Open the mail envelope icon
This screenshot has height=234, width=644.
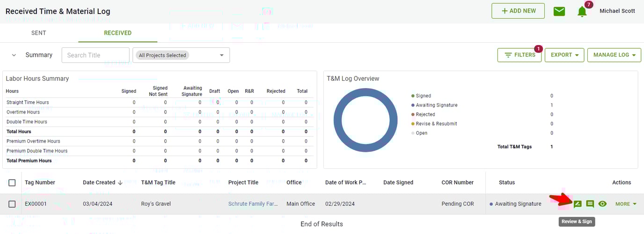pyautogui.click(x=559, y=11)
